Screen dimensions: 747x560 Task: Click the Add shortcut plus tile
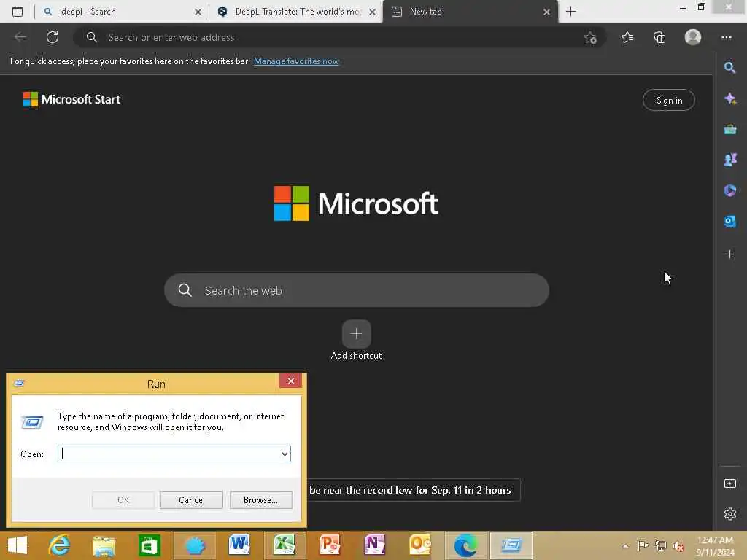pyautogui.click(x=356, y=334)
